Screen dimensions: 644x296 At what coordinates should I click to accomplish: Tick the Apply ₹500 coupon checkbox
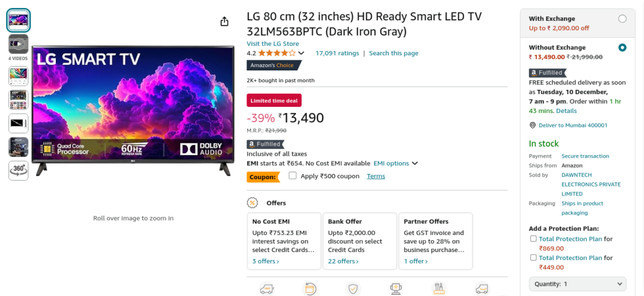tap(292, 176)
